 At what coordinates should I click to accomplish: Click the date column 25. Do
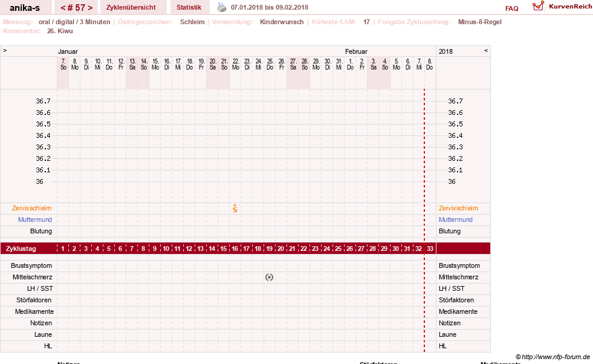(270, 64)
